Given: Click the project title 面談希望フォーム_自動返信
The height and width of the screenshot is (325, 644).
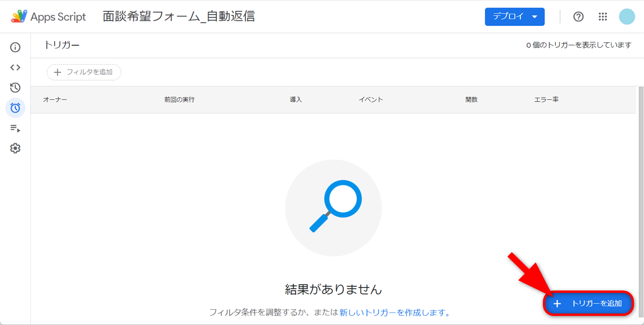Looking at the screenshot, I should coord(179,17).
